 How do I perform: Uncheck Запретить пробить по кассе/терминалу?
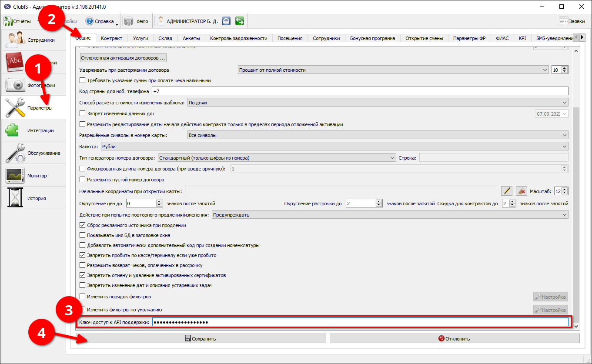[83, 255]
